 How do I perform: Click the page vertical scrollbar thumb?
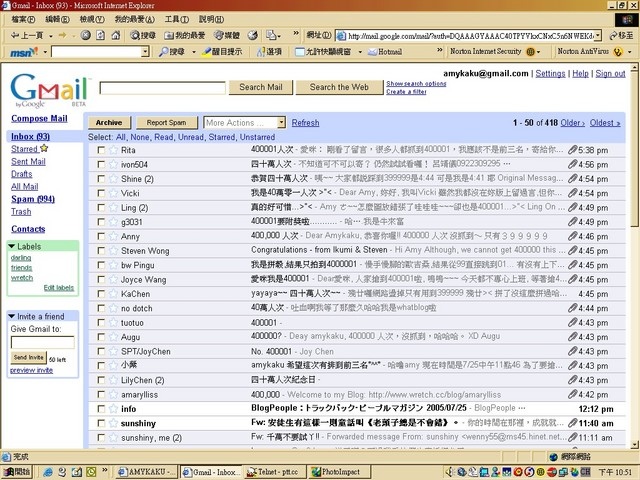tap(635, 149)
